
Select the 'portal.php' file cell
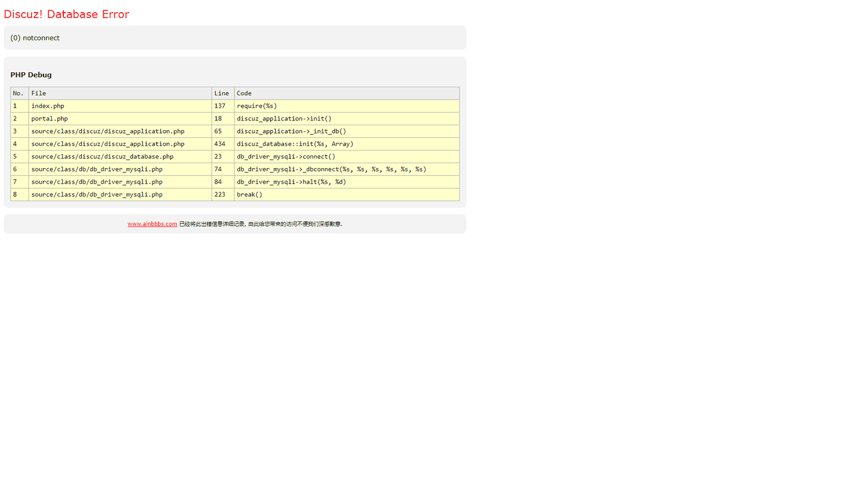click(120, 119)
